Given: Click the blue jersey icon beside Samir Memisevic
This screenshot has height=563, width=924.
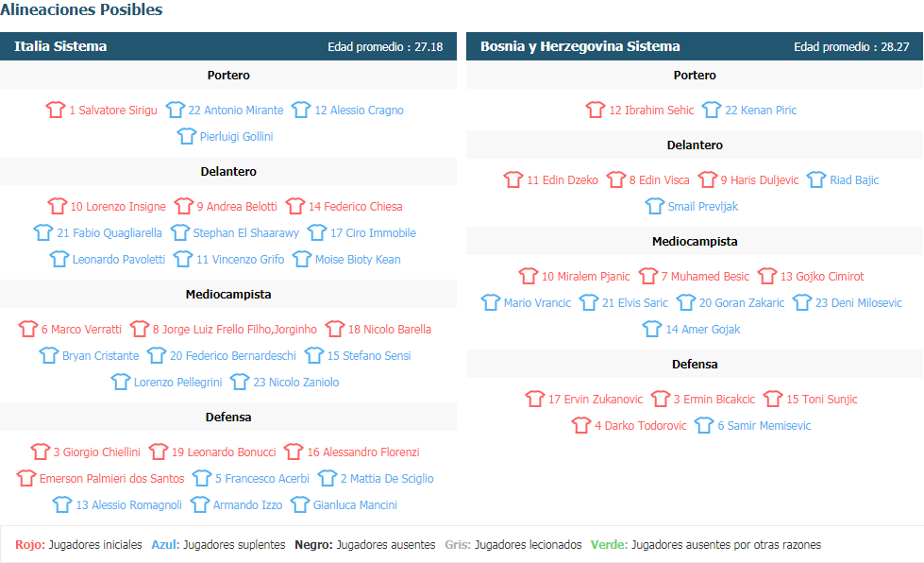Looking at the screenshot, I should (x=704, y=425).
